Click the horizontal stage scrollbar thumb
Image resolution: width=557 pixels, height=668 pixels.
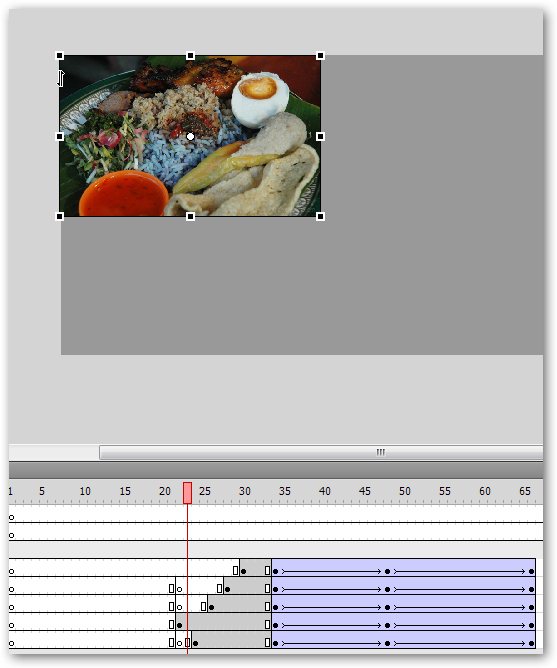point(321,452)
